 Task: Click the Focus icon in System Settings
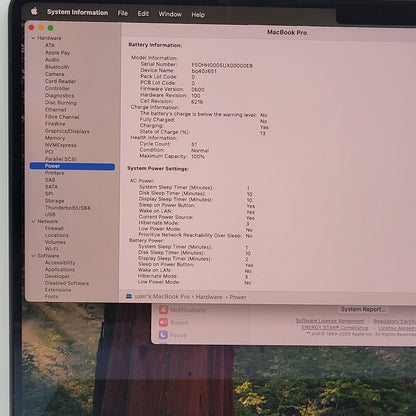click(x=163, y=335)
